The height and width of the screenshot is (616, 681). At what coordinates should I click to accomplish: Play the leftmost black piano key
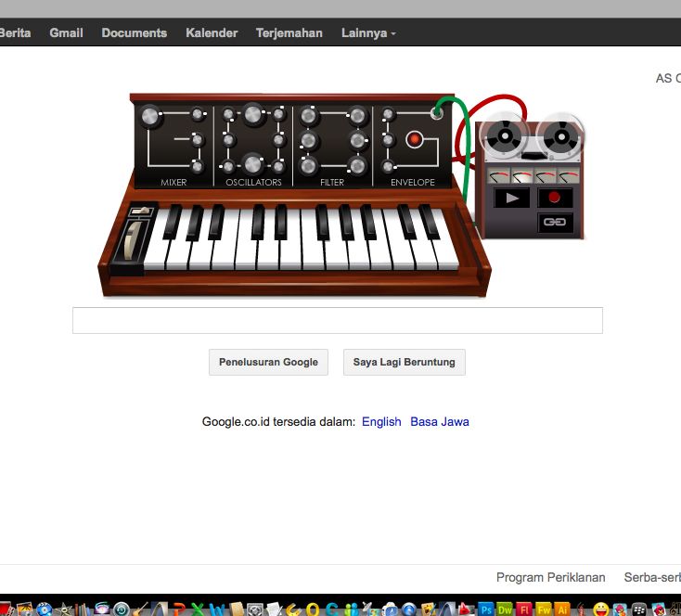point(172,222)
